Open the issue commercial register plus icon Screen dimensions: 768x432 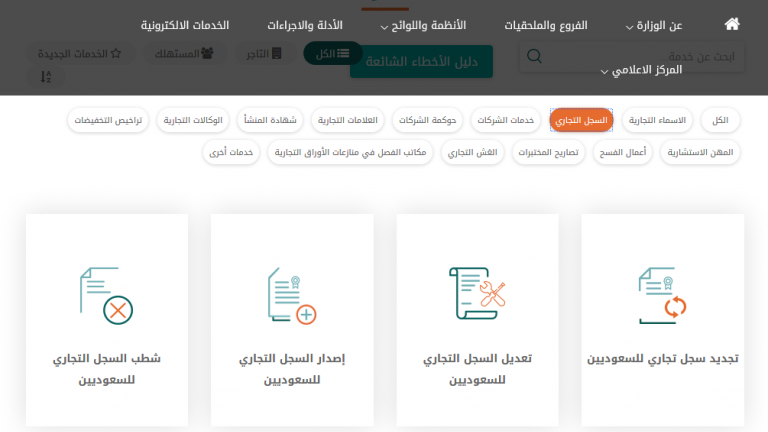(292, 295)
